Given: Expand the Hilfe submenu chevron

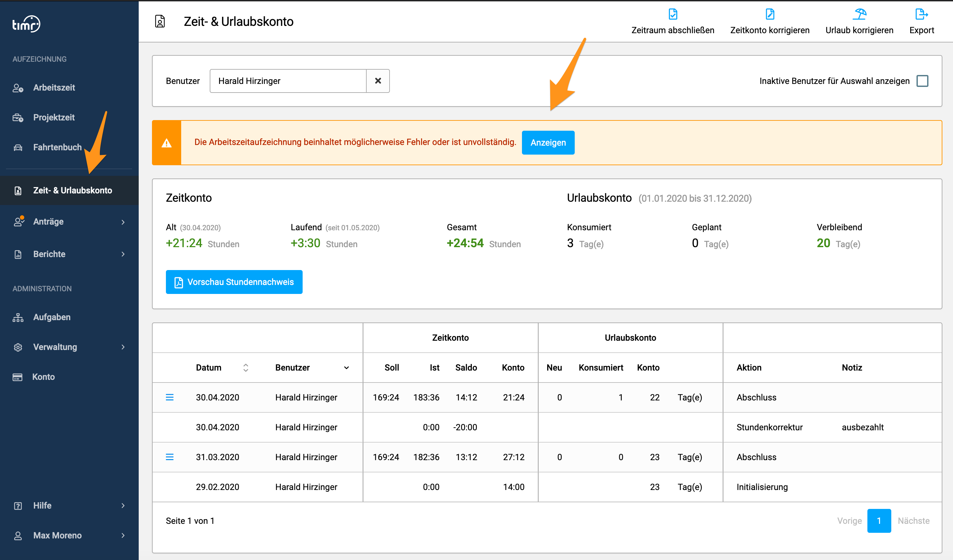Looking at the screenshot, I should [123, 506].
